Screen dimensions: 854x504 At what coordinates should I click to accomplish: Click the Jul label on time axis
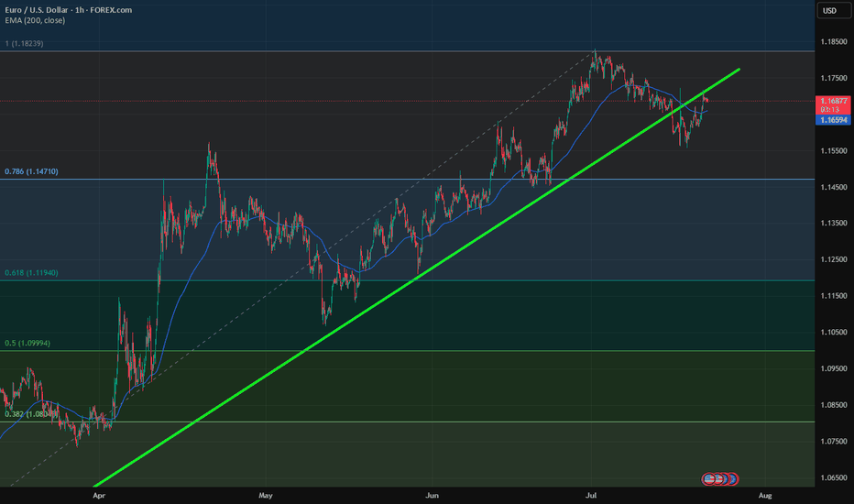pyautogui.click(x=591, y=495)
